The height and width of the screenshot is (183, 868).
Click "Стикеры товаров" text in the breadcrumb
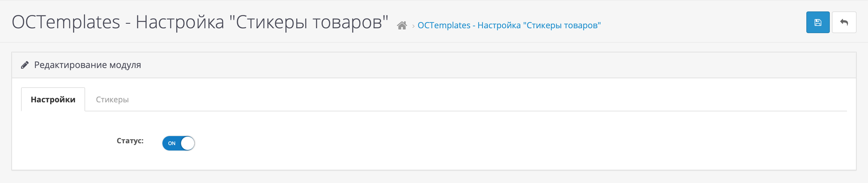tap(563, 25)
